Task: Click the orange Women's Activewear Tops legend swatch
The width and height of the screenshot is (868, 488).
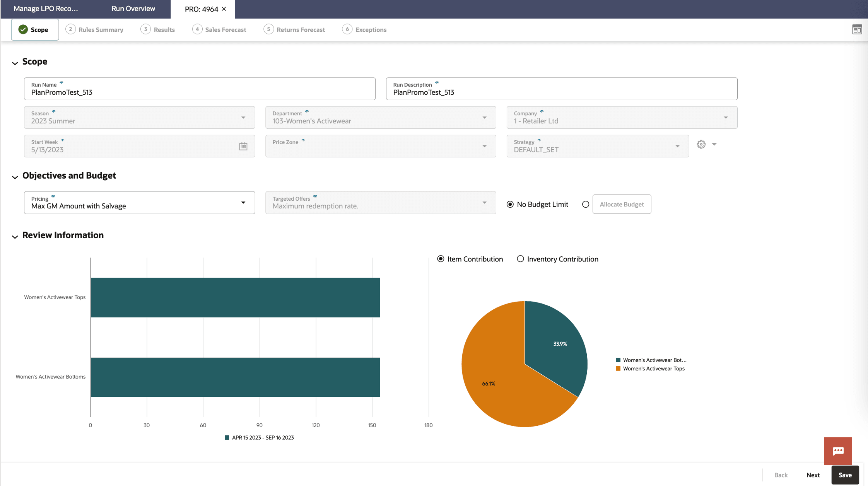Action: pyautogui.click(x=618, y=369)
